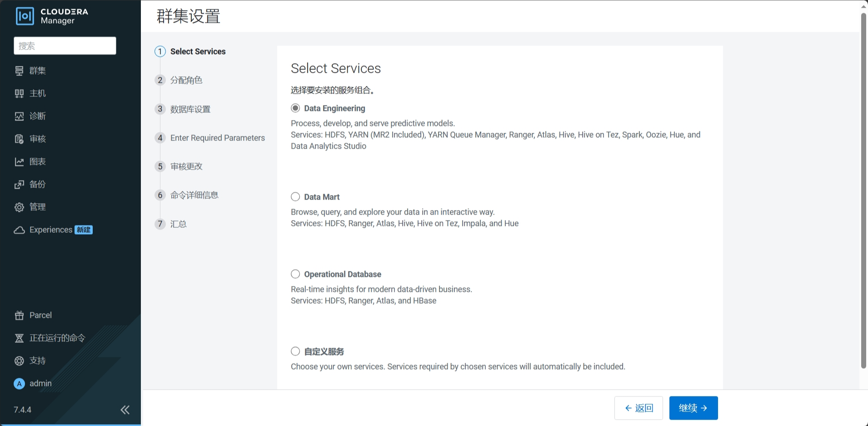Go to wizard step 6 命令详细信息
868x426 pixels.
[x=186, y=195]
